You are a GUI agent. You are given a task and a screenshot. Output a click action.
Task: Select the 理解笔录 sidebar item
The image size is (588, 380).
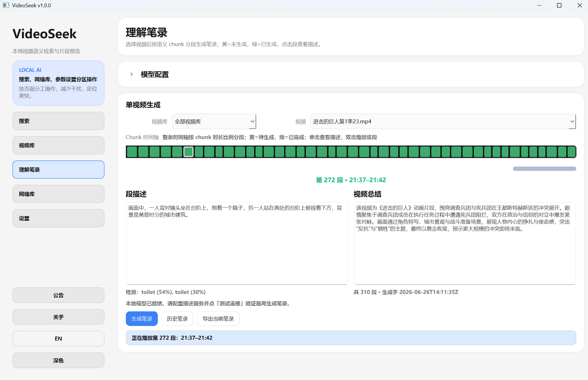coord(58,169)
